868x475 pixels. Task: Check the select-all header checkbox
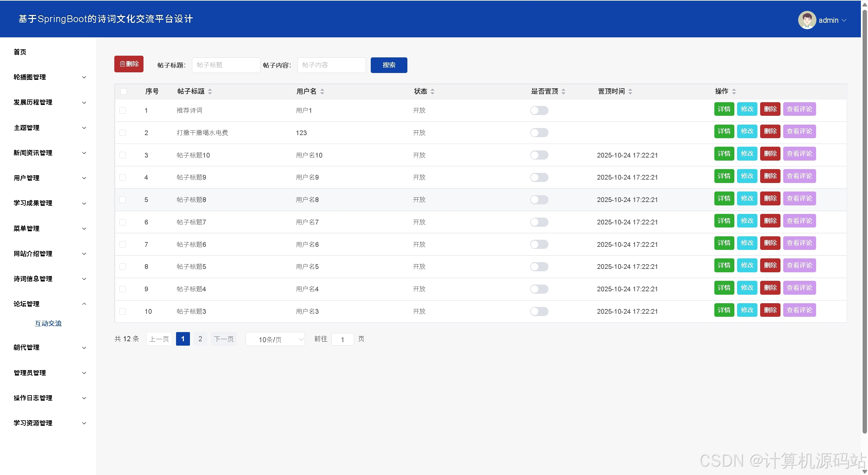click(x=123, y=91)
